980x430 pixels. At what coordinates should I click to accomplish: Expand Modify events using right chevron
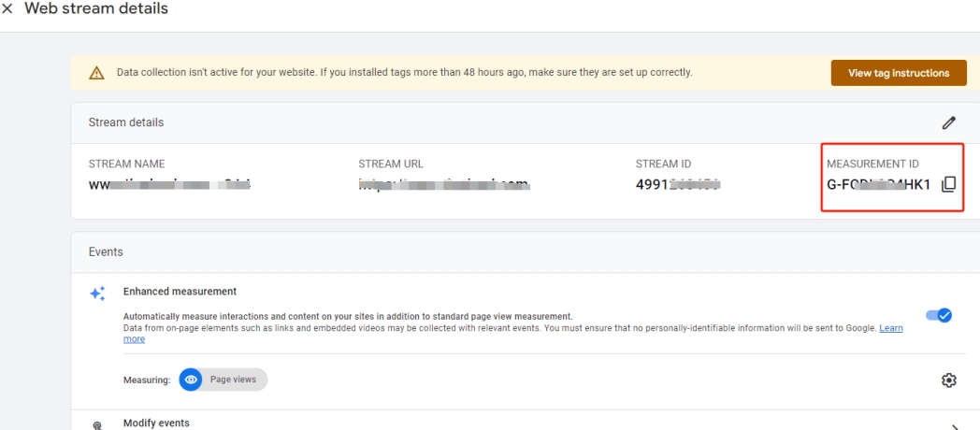(x=955, y=427)
